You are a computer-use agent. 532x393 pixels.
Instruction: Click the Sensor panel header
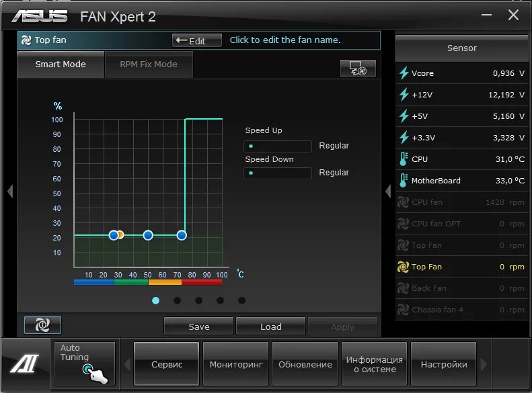pyautogui.click(x=462, y=48)
